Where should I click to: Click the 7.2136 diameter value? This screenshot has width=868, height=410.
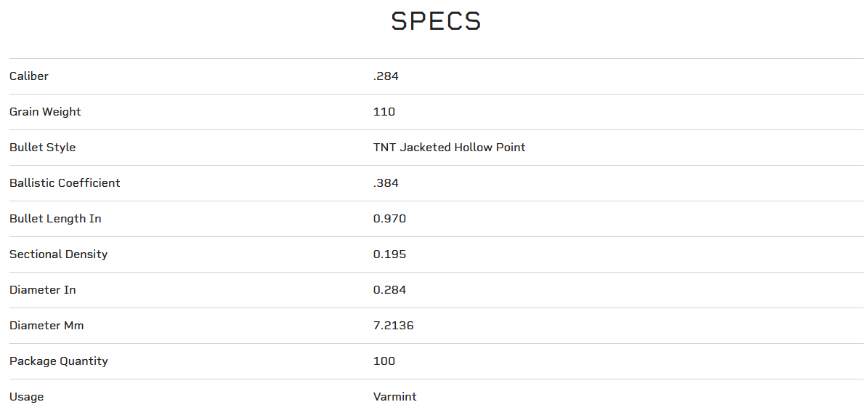pos(393,326)
